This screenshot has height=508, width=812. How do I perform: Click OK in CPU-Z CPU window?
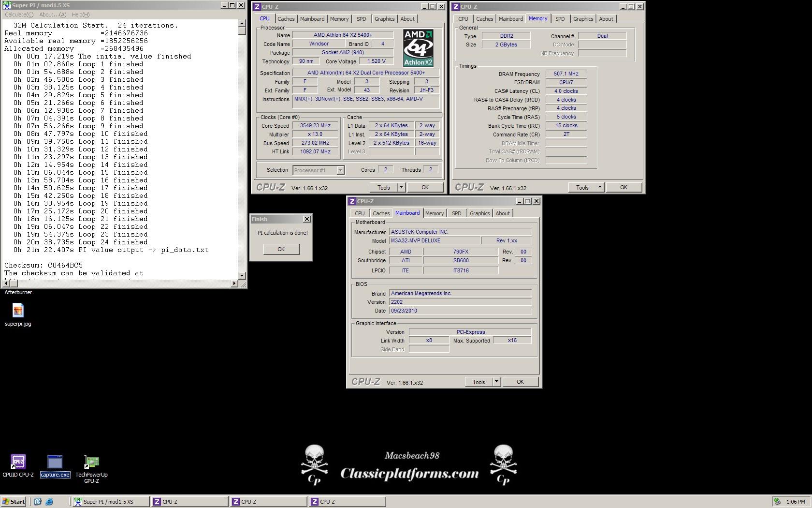tap(425, 187)
